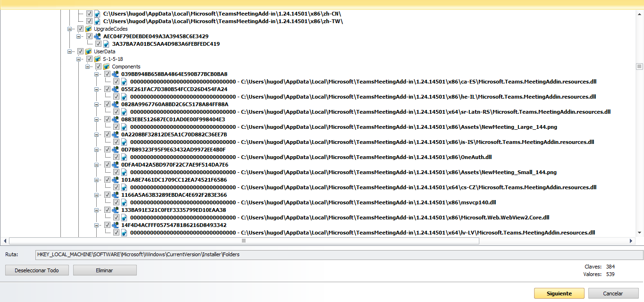Viewport: 644px width, 302px height.
Task: Uncheck the UpgradeCodes checkbox
Action: [x=80, y=29]
